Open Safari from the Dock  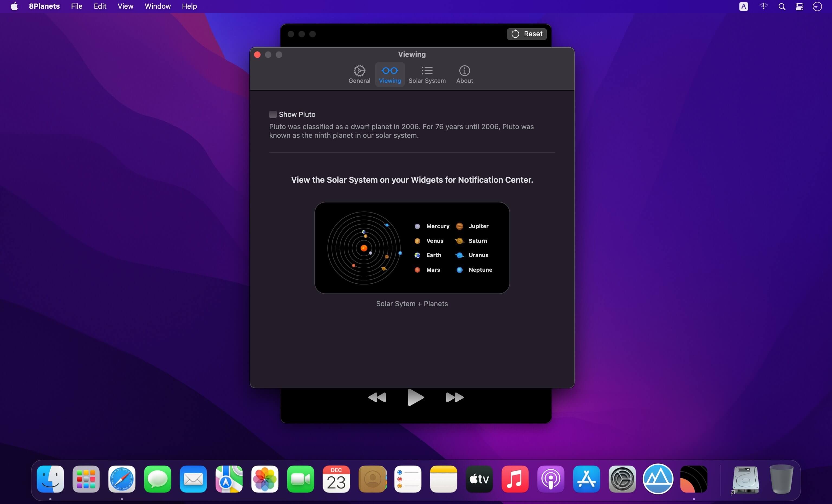coord(122,479)
